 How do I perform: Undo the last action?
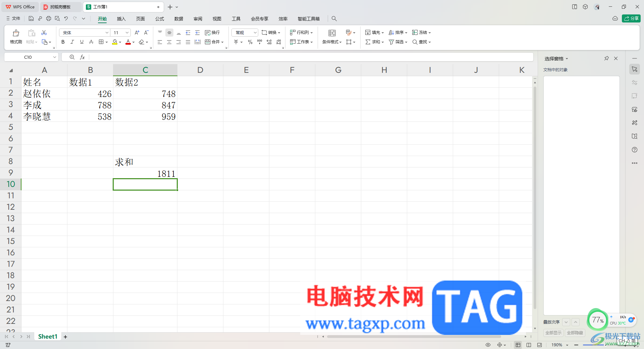[x=66, y=18]
